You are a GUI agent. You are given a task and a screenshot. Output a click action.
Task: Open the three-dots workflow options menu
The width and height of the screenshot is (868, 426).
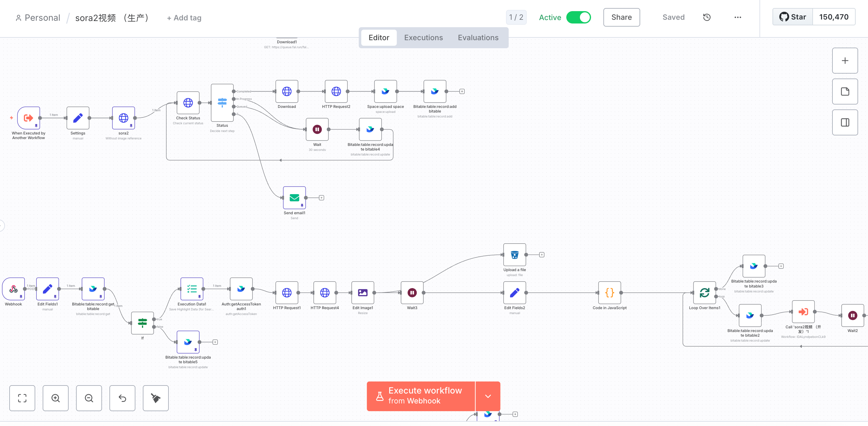coord(738,17)
